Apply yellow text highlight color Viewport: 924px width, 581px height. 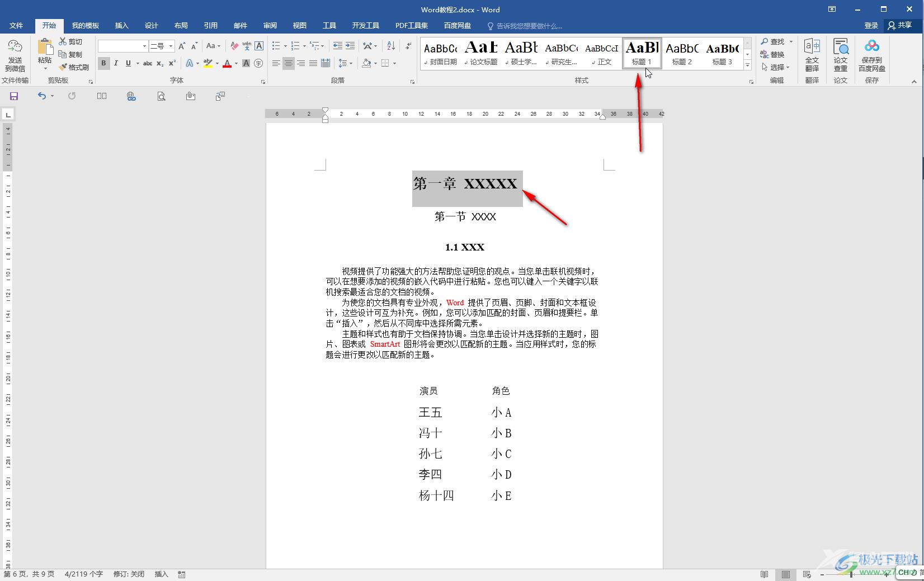[x=208, y=63]
